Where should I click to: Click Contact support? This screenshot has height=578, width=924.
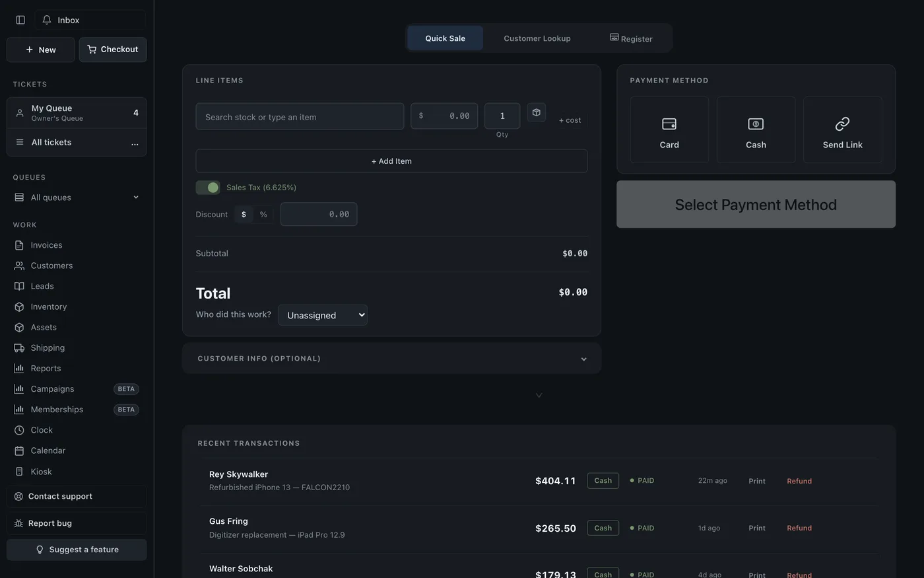click(x=77, y=496)
